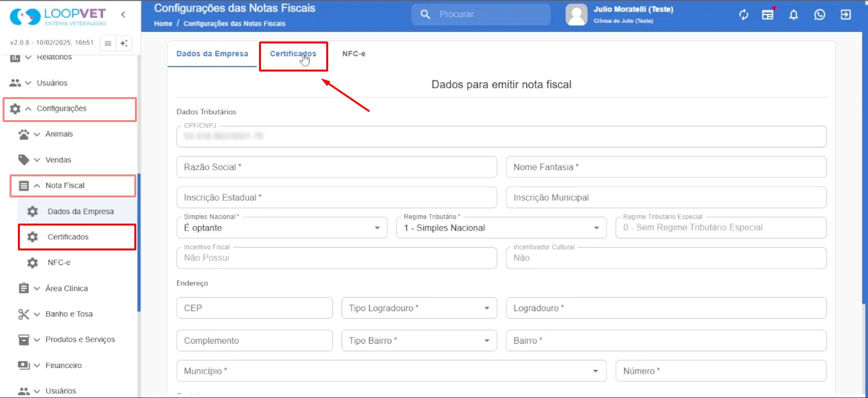868x398 pixels.
Task: Expand the Animais submenu
Action: [x=37, y=134]
